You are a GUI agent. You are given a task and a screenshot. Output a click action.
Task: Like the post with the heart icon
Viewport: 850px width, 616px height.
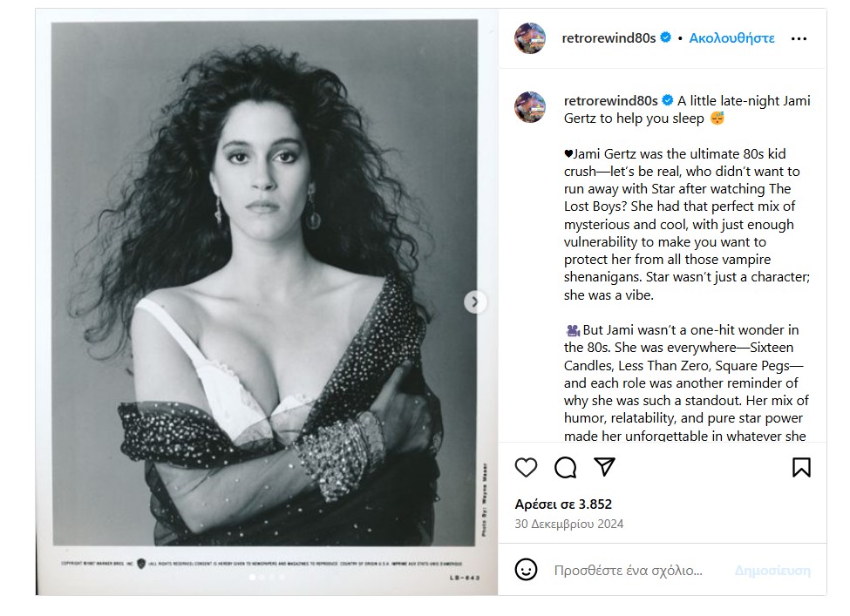(x=526, y=468)
